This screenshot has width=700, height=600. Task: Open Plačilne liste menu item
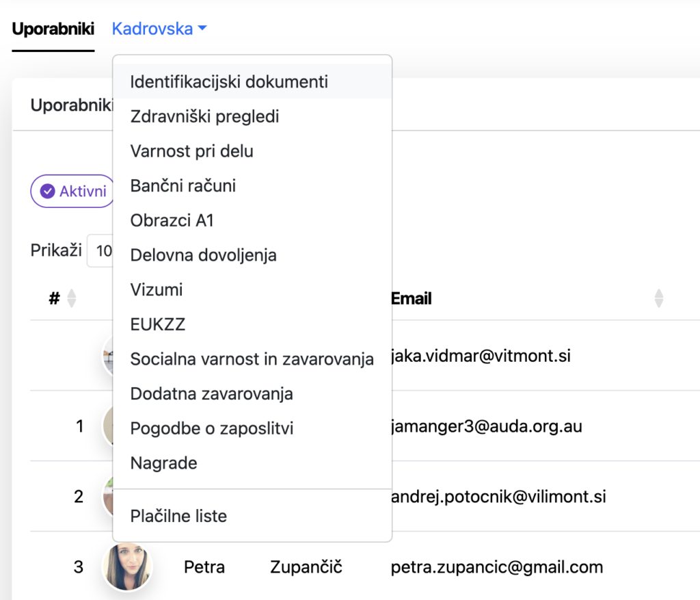178,516
